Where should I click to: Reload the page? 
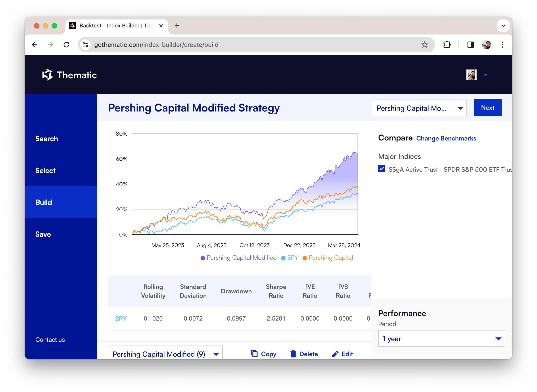pyautogui.click(x=66, y=45)
